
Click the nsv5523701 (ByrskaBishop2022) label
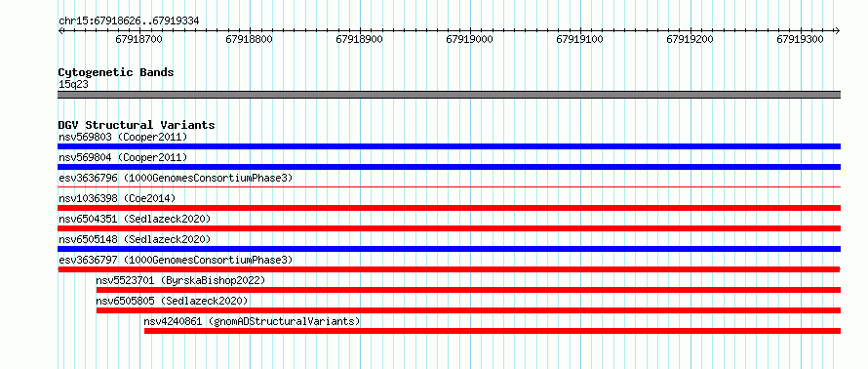(x=180, y=280)
